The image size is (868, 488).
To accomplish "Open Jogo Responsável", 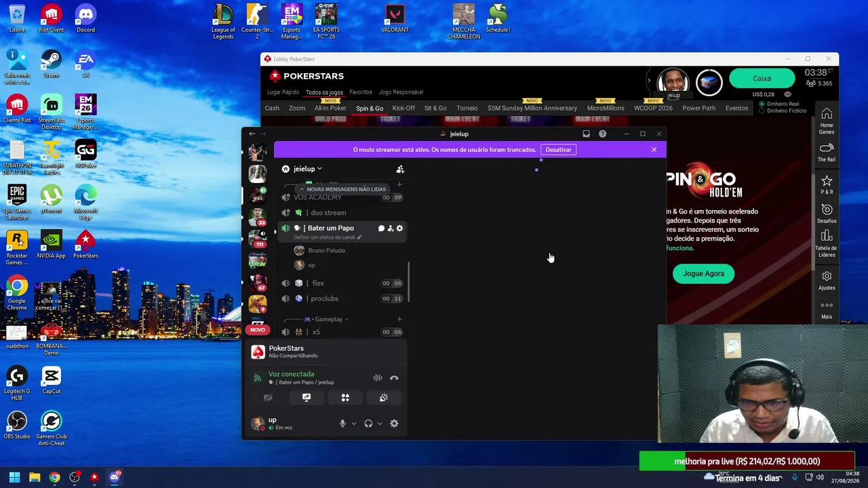I will pyautogui.click(x=401, y=92).
